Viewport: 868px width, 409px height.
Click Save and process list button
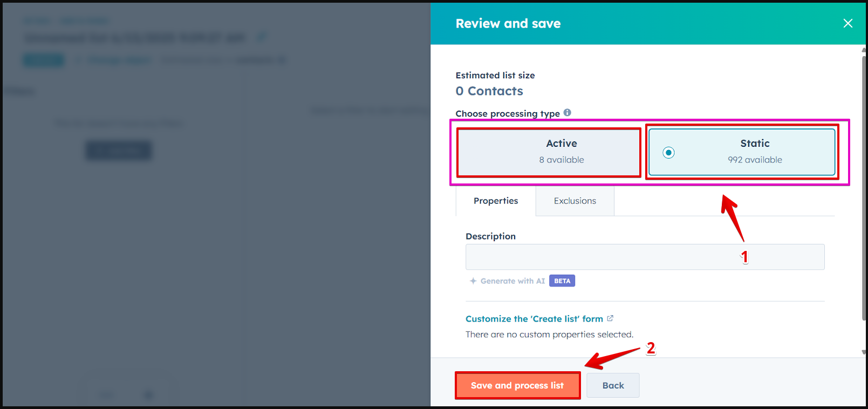tap(517, 385)
